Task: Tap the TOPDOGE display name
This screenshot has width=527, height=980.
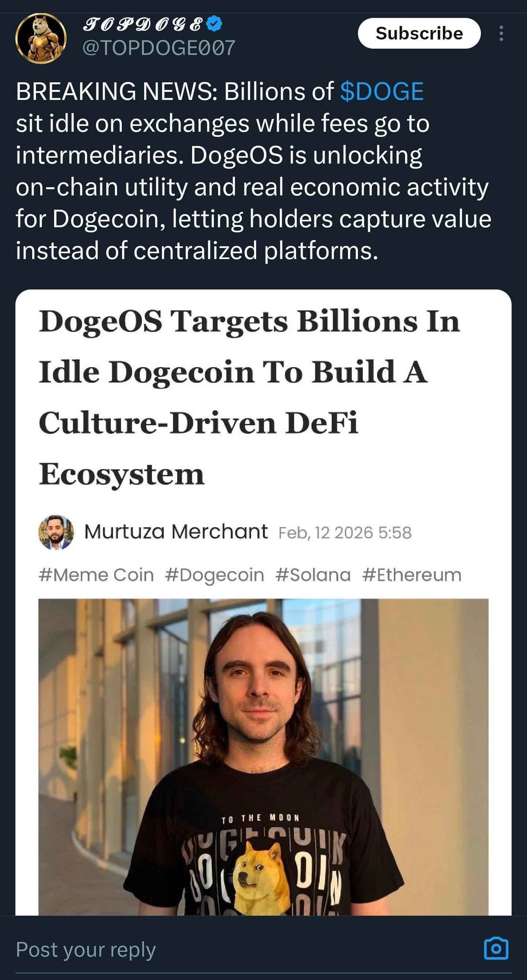Action: 142,25
